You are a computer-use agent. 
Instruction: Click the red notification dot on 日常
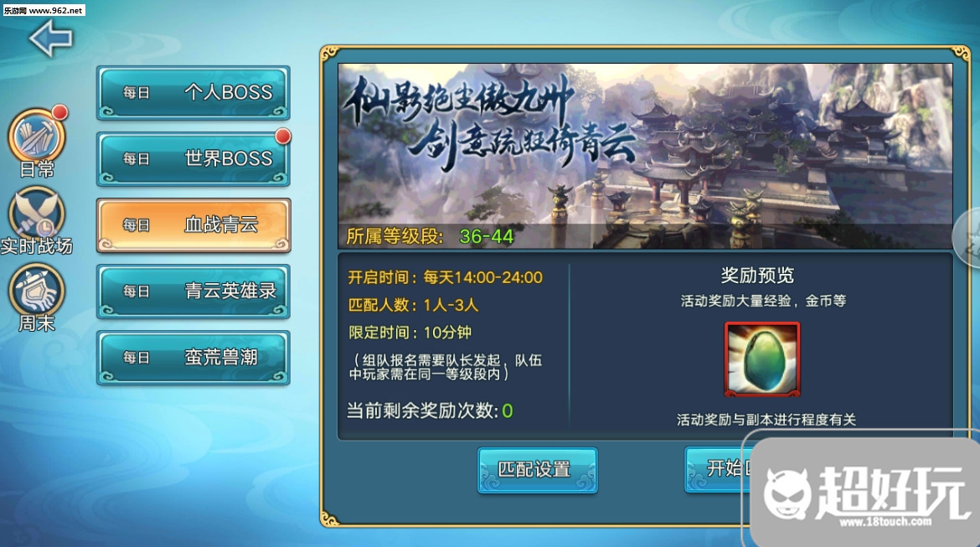(60, 112)
